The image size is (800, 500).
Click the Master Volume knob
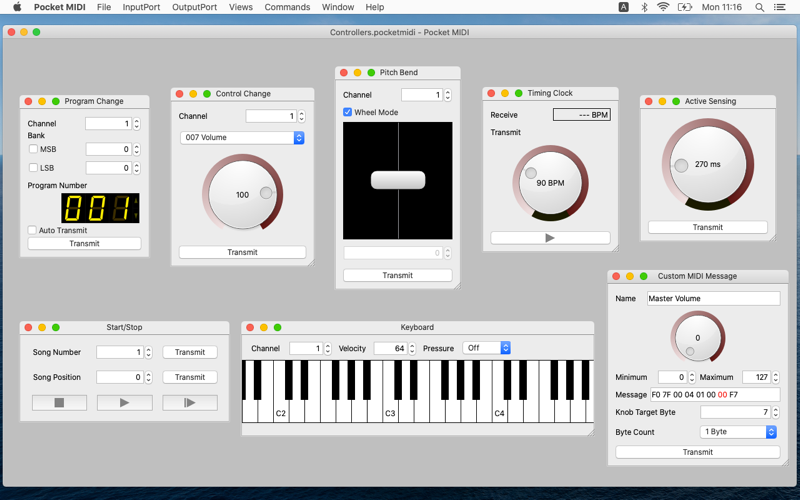coord(697,337)
